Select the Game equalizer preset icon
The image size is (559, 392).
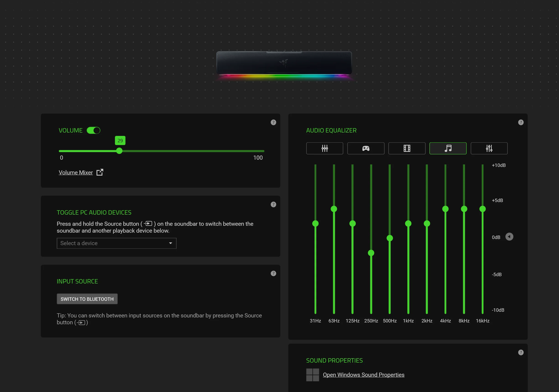(x=366, y=148)
